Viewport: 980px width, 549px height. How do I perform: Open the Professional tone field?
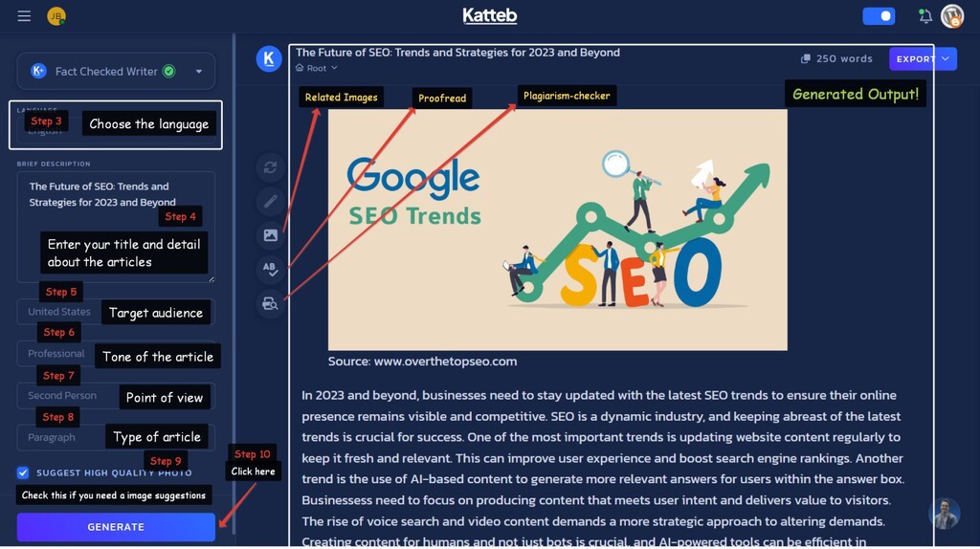tap(116, 354)
